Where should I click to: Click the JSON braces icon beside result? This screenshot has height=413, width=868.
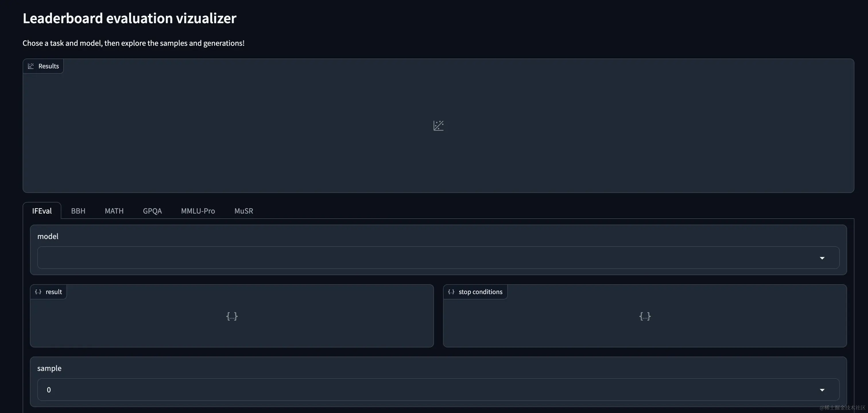[38, 292]
